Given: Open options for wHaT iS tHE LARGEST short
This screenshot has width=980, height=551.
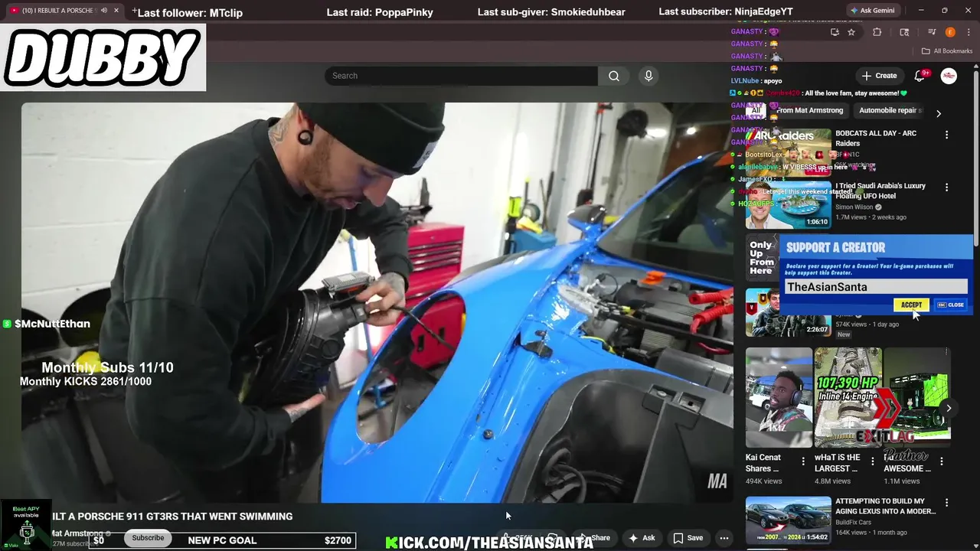Looking at the screenshot, I should pos(872,461).
